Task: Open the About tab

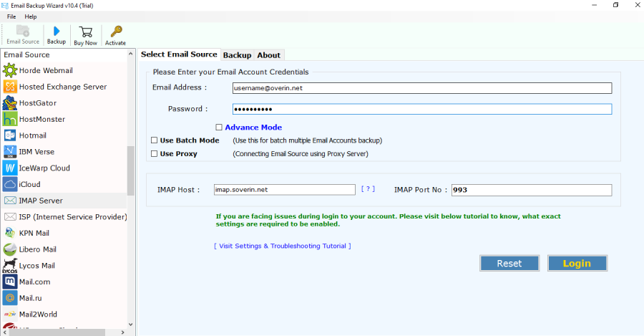Action: [x=269, y=55]
